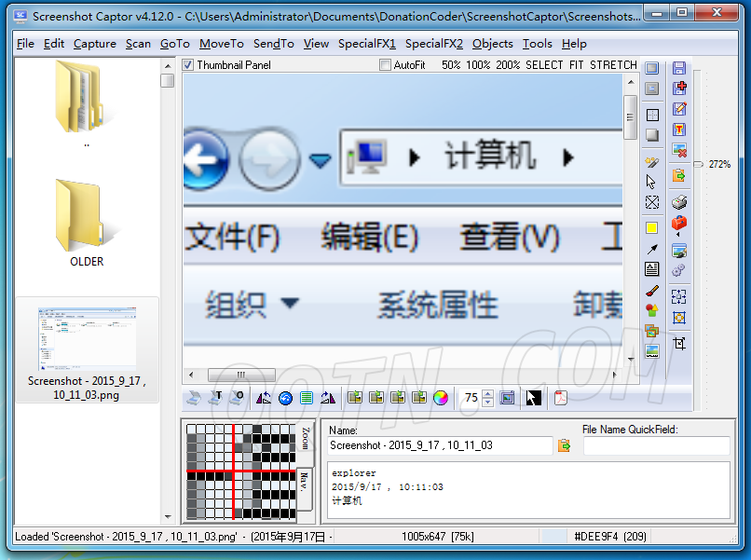Open the SpecialFX1 menu

[366, 44]
